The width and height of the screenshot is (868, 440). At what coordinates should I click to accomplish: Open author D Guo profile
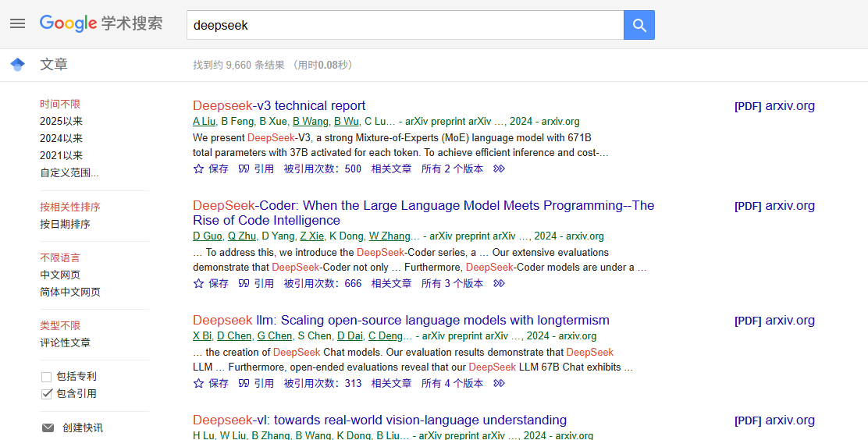(x=208, y=236)
